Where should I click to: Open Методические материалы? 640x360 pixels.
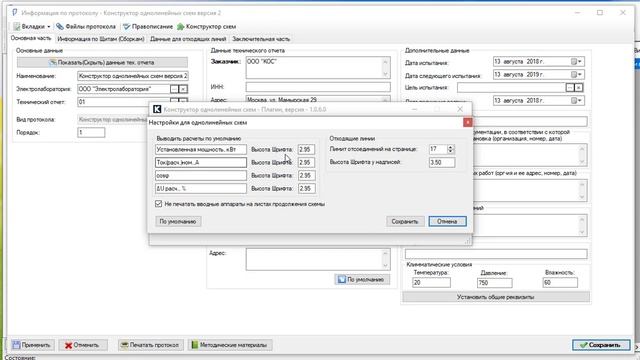click(x=230, y=345)
